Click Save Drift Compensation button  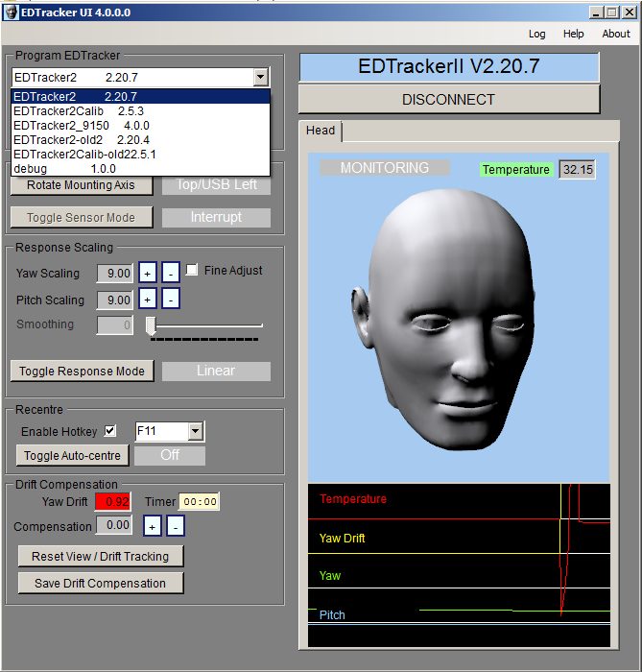click(x=101, y=583)
